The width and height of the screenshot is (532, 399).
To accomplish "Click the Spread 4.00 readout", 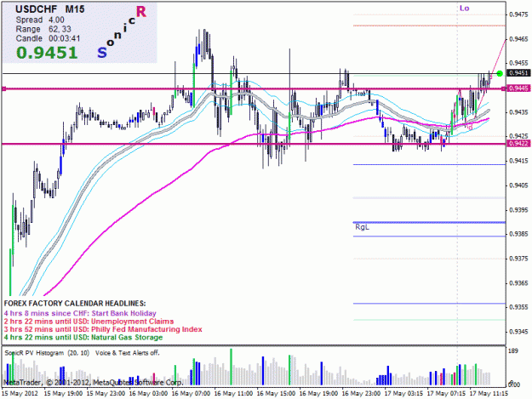I will [40, 20].
